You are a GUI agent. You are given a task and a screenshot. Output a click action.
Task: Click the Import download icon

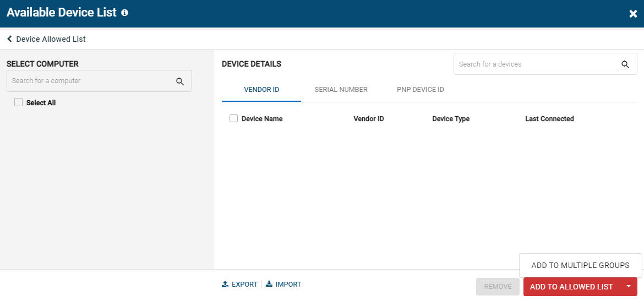click(269, 284)
